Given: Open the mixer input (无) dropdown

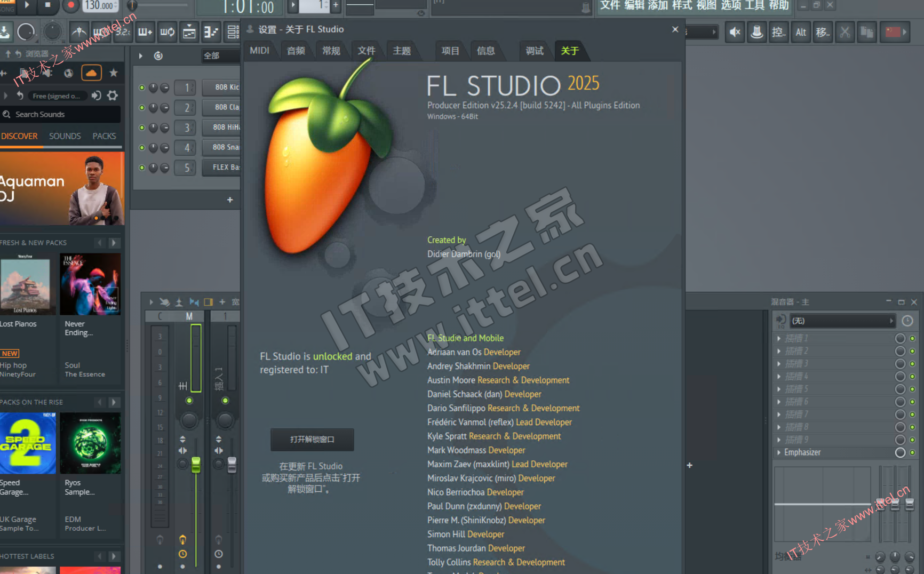Looking at the screenshot, I should 841,321.
